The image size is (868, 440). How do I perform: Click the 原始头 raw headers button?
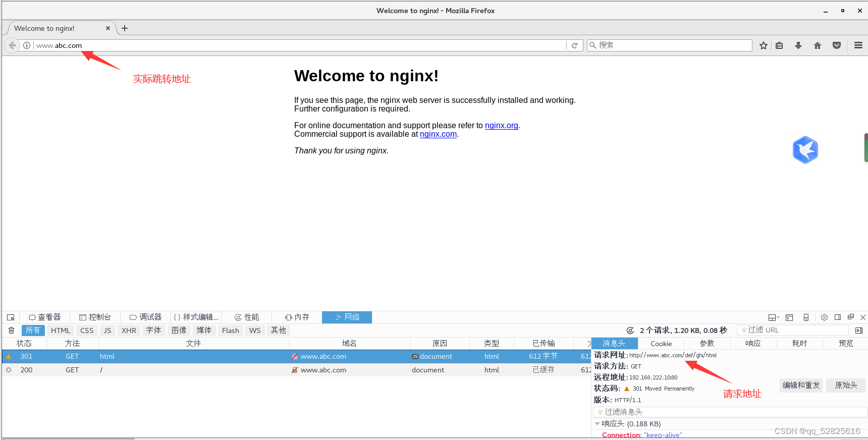(x=846, y=386)
